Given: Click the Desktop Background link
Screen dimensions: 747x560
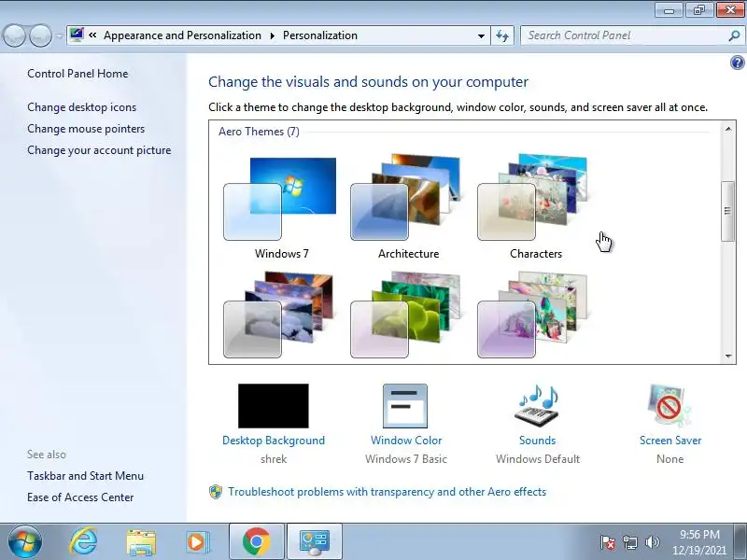Looking at the screenshot, I should tap(274, 441).
